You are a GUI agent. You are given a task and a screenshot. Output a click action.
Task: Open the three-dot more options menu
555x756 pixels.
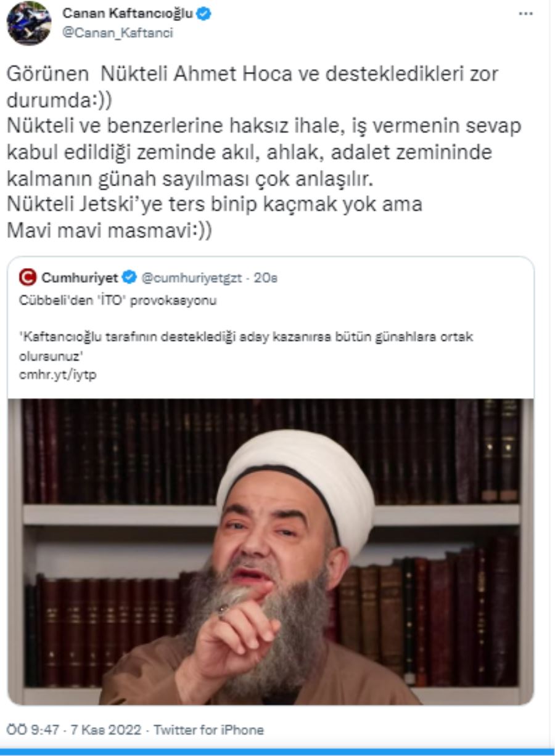pyautogui.click(x=525, y=14)
